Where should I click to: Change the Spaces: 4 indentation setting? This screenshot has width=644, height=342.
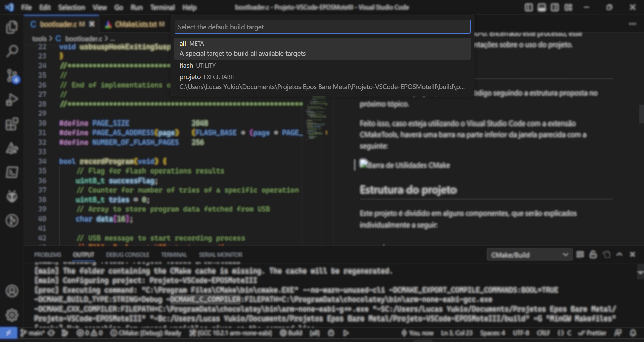tap(492, 333)
